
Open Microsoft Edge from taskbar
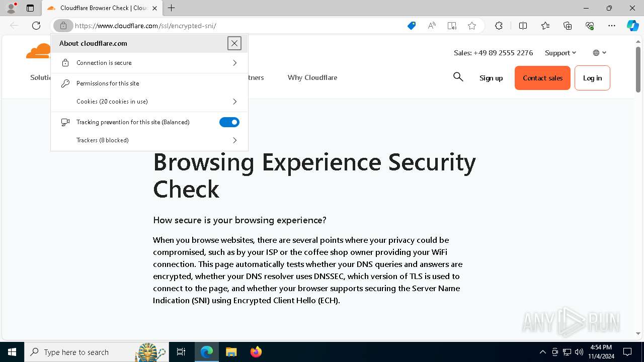(207, 352)
